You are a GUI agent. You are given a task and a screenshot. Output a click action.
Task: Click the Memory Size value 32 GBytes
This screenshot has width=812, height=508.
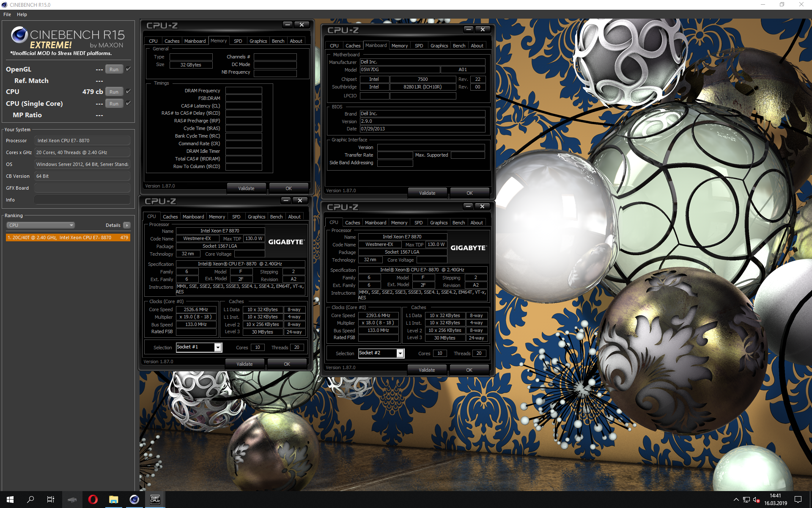pyautogui.click(x=191, y=65)
